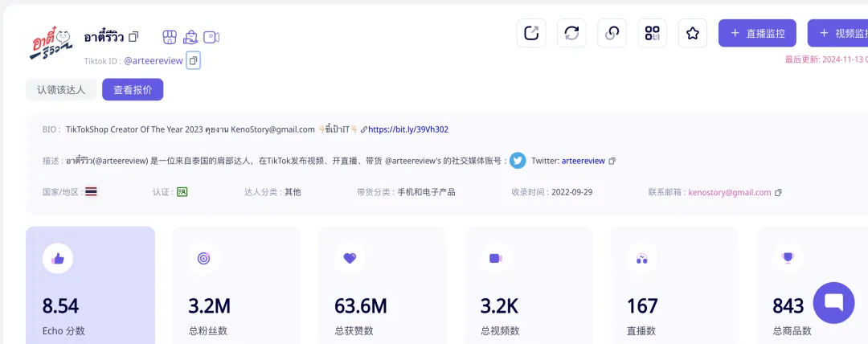
Task: Click the share/export icon button
Action: [531, 33]
